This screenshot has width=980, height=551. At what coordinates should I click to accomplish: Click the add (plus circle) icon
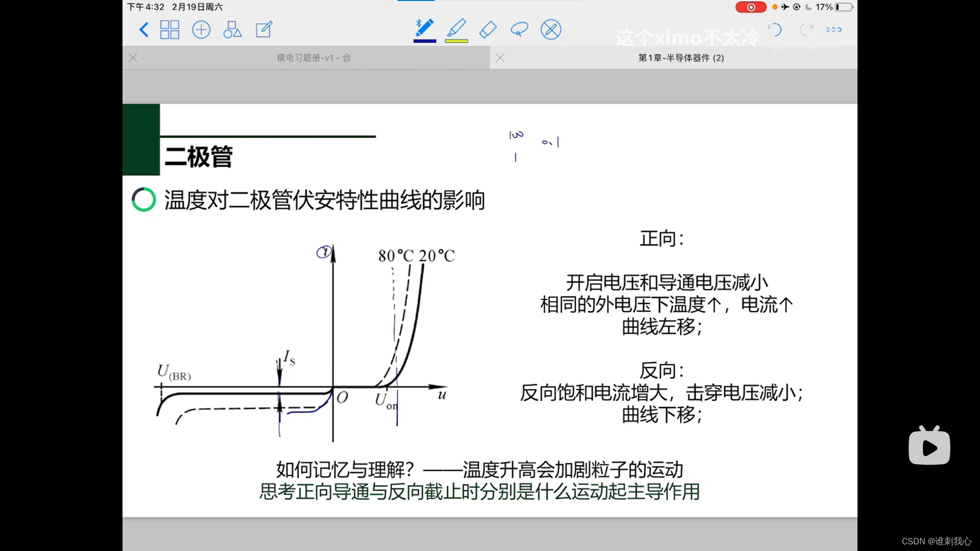tap(201, 30)
